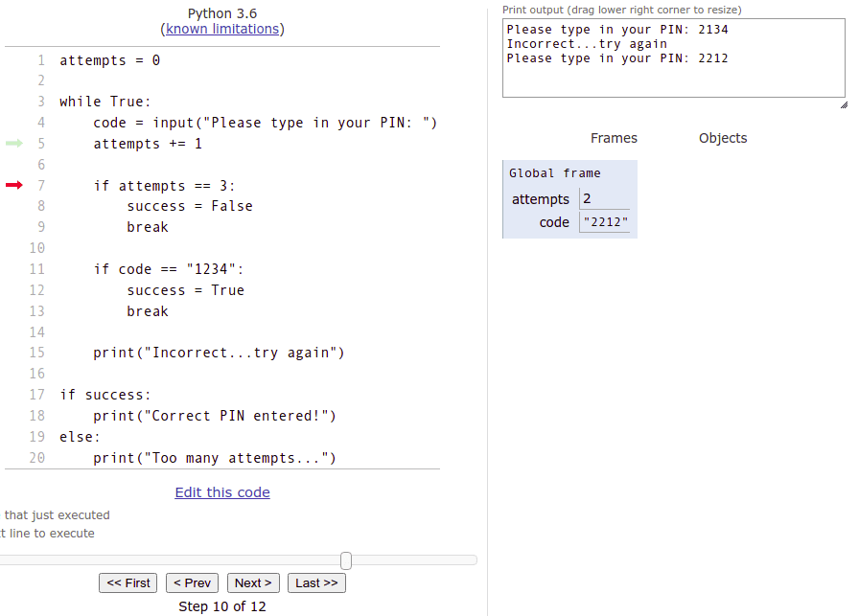
Task: Open the known limitations link
Action: tap(222, 29)
